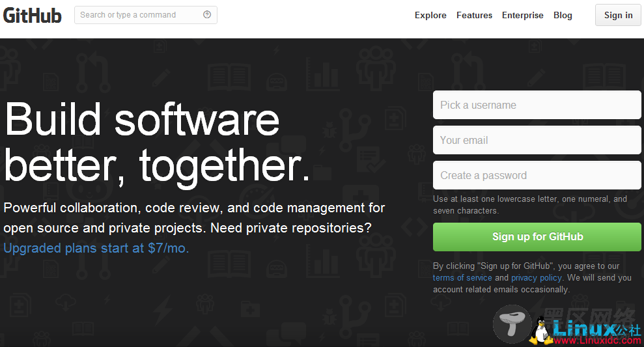Focus the Search or type a command field
Viewport: 644px width, 347px height.
145,15
